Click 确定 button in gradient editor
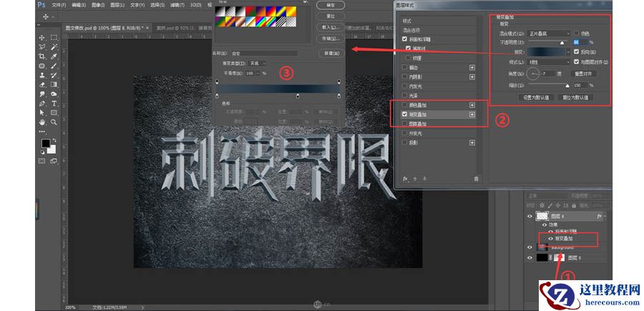 [331, 5]
